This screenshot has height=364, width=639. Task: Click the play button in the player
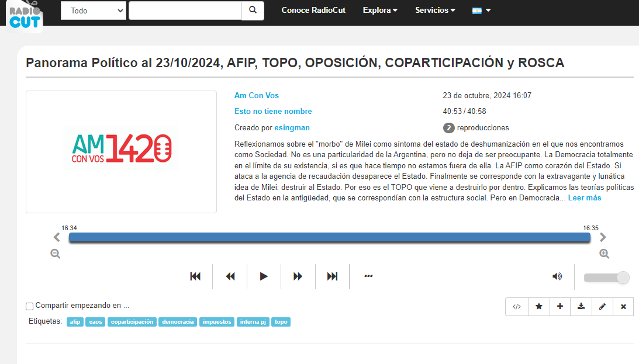(264, 276)
